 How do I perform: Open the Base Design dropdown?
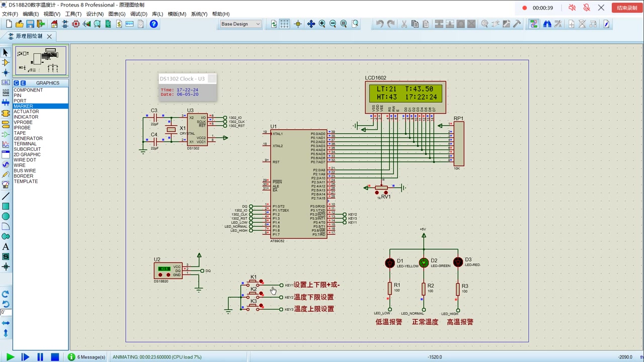(240, 24)
